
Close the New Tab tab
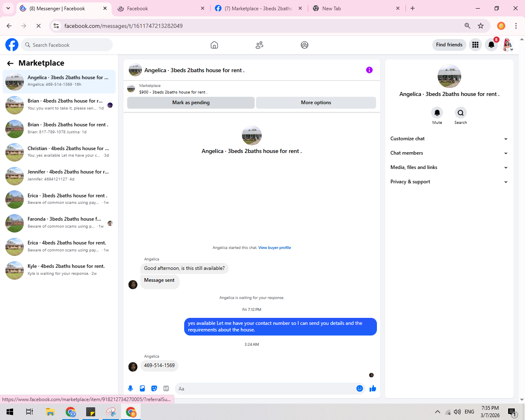398,8
